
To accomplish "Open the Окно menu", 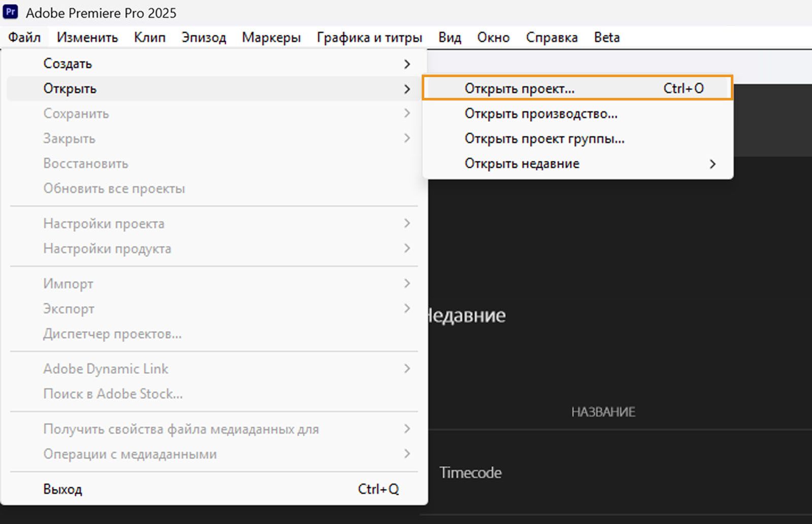I will (493, 38).
